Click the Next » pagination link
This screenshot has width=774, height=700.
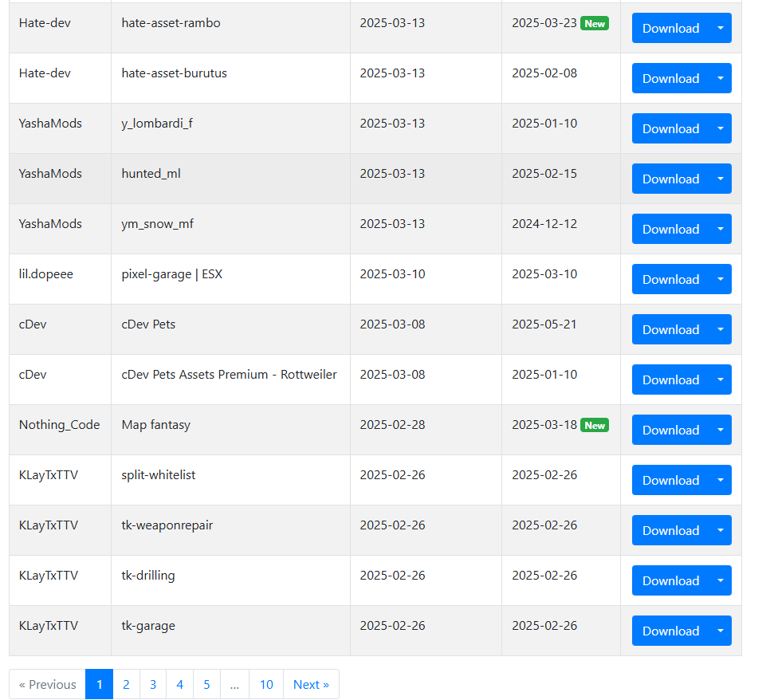(311, 684)
